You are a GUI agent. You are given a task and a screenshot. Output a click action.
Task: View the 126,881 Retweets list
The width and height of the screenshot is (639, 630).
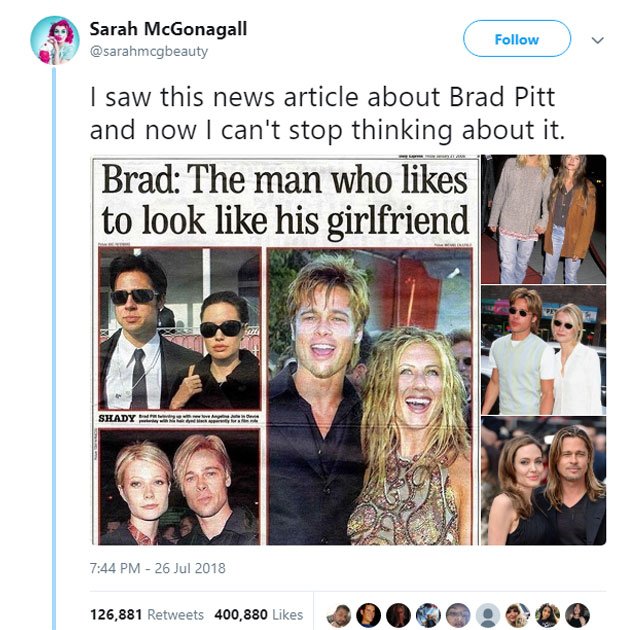(x=147, y=615)
